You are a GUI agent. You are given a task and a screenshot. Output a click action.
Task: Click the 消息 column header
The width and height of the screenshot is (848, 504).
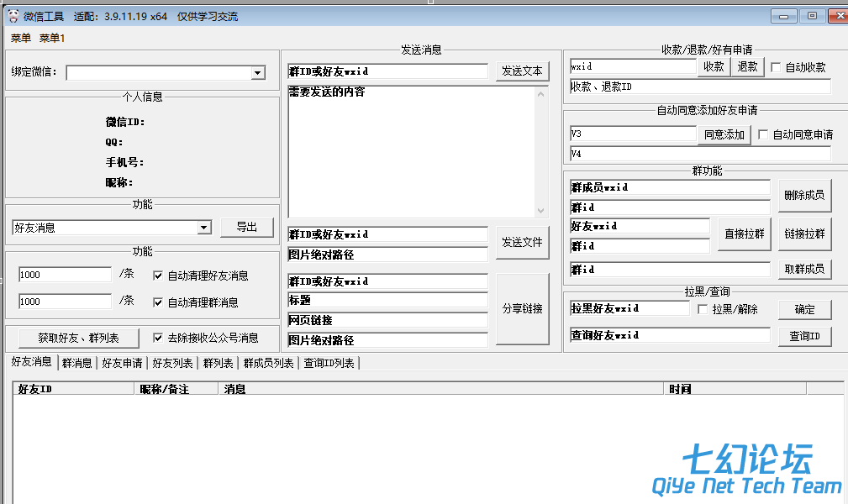point(440,389)
